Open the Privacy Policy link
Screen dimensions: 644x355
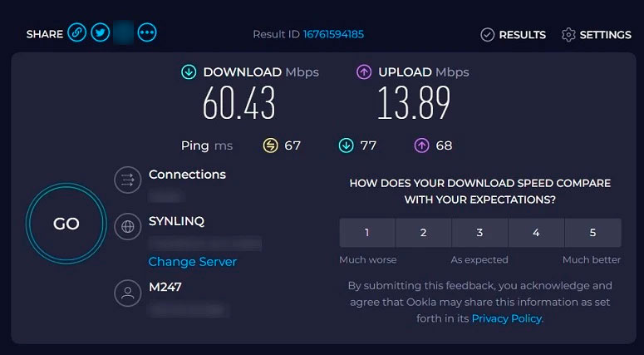[x=506, y=318]
